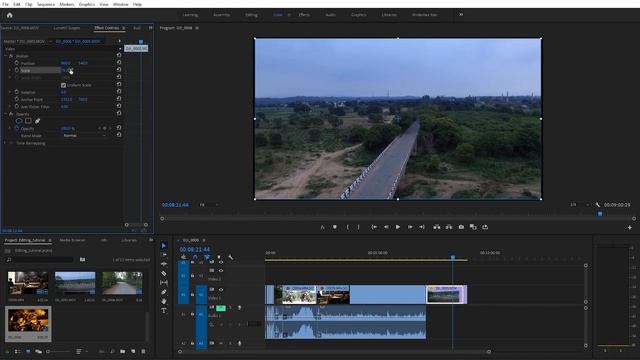This screenshot has height=360, width=640.
Task: Open the Sequence menu
Action: click(x=46, y=4)
